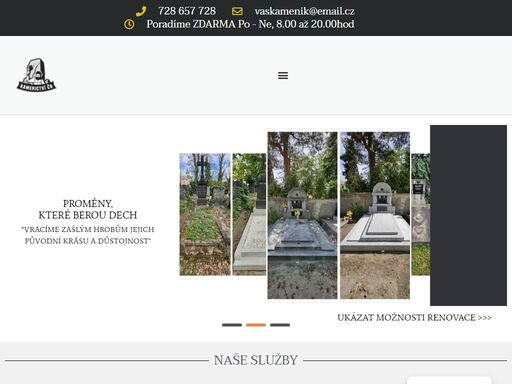This screenshot has width=512, height=384.
Task: Click the heading PROMĚNY, KTERÉ BEROU DECH
Action: (x=88, y=209)
